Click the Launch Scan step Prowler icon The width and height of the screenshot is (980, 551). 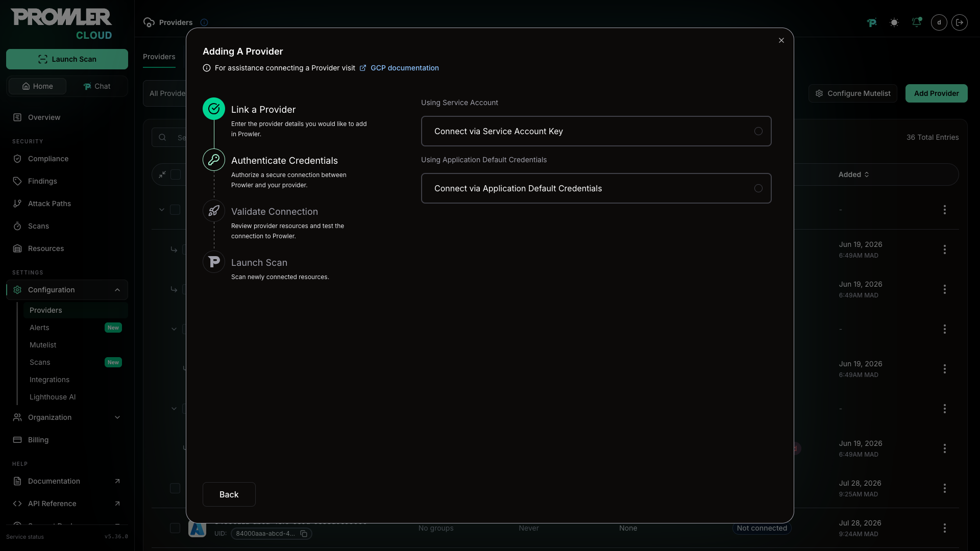tap(214, 262)
